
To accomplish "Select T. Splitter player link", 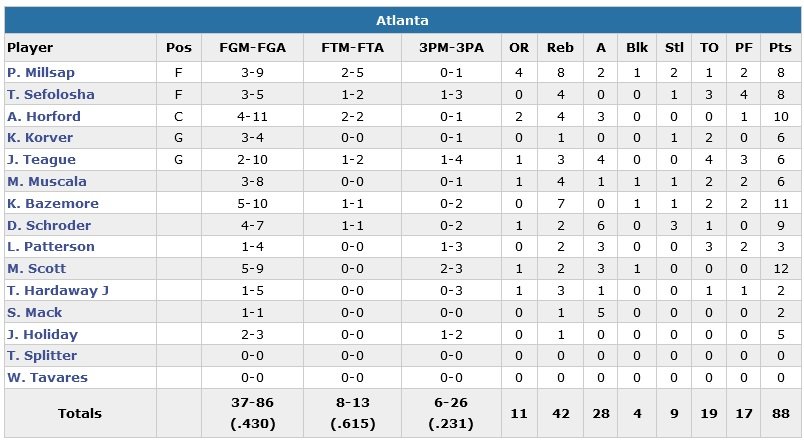I will (42, 356).
